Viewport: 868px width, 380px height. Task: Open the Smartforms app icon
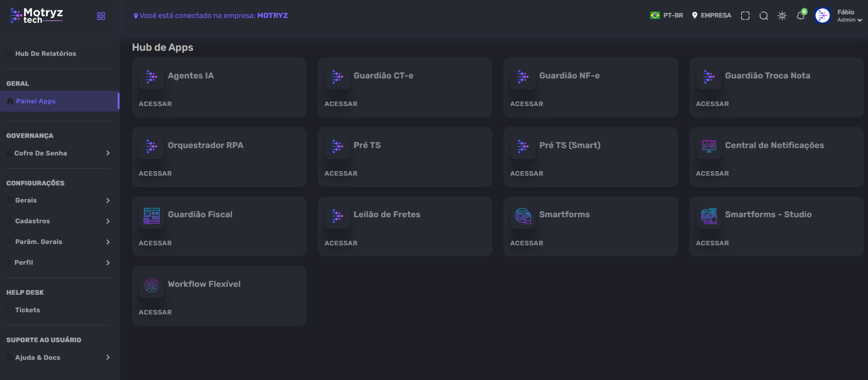pos(523,216)
